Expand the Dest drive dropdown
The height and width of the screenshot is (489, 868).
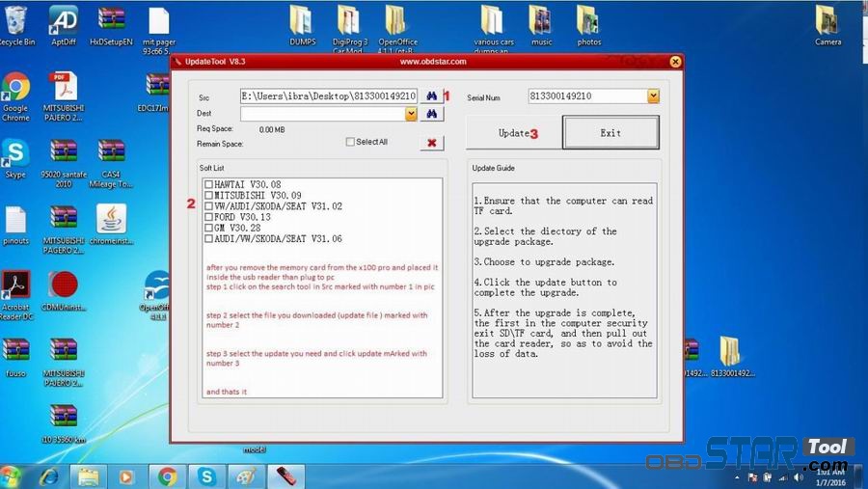click(x=411, y=114)
